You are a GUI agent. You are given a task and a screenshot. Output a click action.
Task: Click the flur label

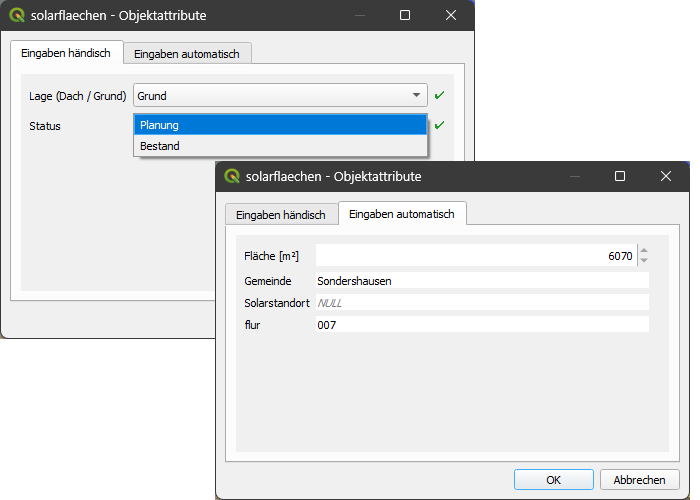pyautogui.click(x=252, y=325)
